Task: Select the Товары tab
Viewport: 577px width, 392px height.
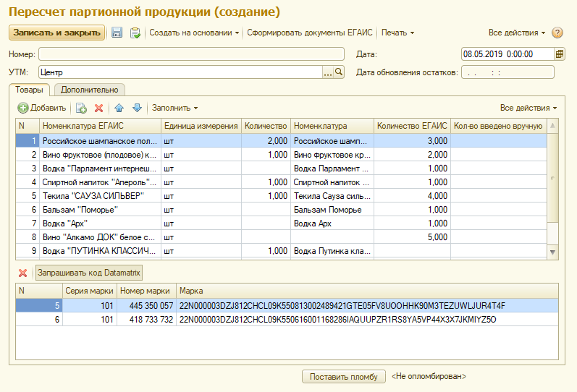Action: click(30, 90)
